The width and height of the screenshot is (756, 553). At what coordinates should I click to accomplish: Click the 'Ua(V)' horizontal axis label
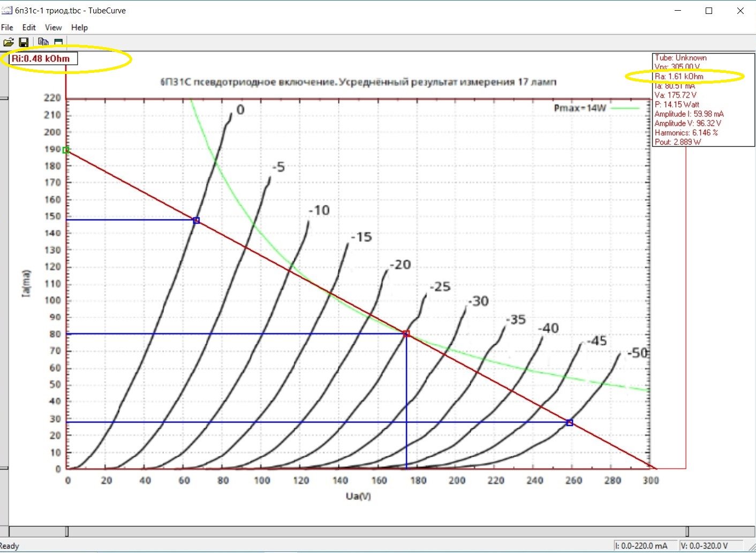pos(358,496)
